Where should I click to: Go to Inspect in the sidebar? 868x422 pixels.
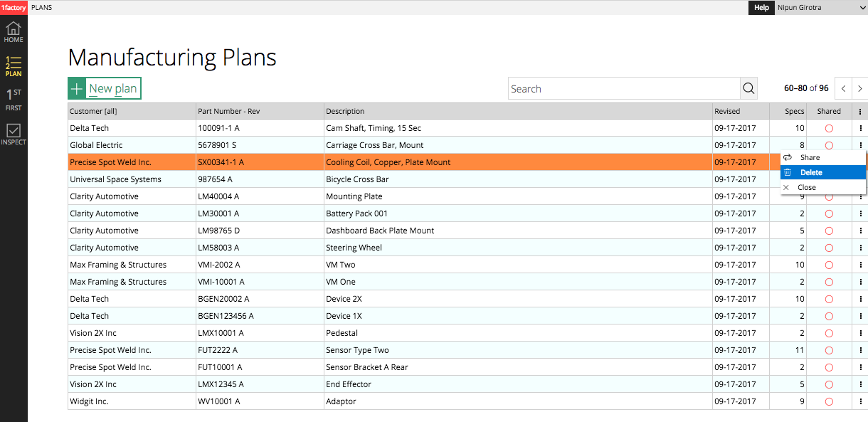[14, 134]
